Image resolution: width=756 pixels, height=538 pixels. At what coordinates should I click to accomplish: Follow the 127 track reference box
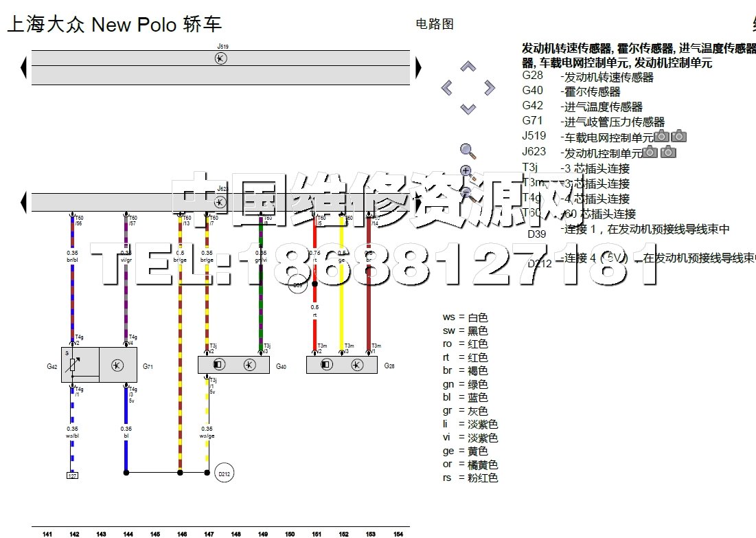[72, 475]
